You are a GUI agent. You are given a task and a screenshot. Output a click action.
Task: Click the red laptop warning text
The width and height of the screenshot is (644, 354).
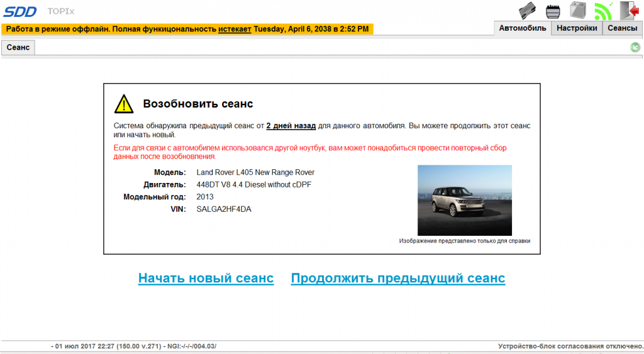coord(310,152)
